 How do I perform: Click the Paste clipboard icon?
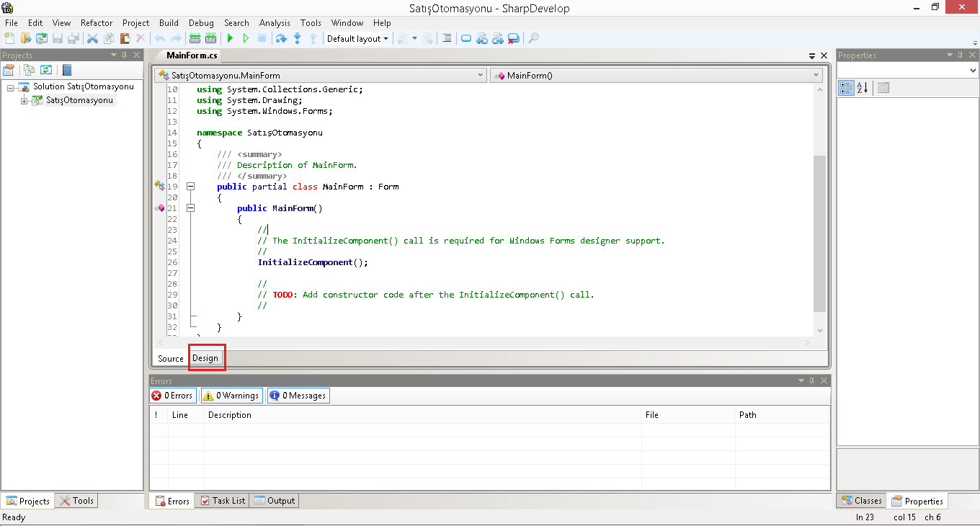point(125,38)
